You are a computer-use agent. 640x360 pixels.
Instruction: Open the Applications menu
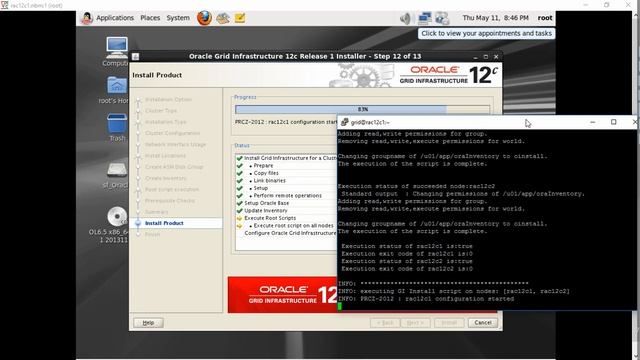tap(115, 18)
